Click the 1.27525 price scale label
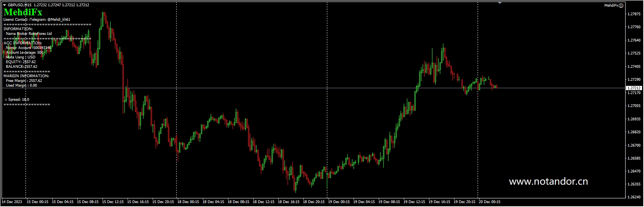The width and height of the screenshot is (644, 207). (634, 53)
